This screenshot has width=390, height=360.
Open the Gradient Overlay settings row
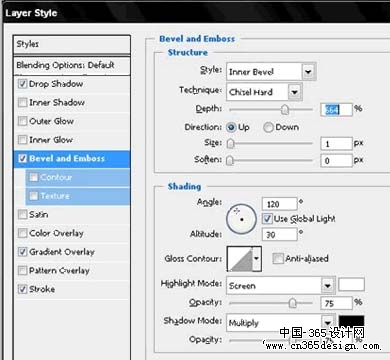[72, 252]
